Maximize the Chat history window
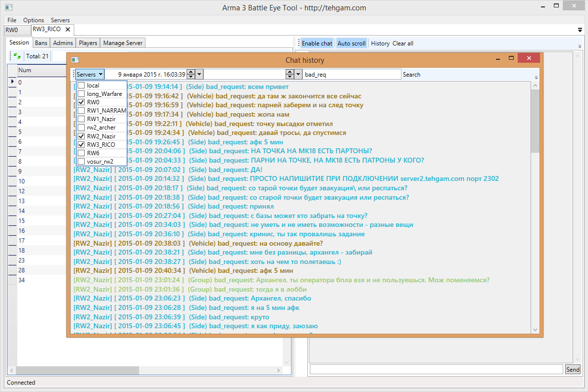 click(x=511, y=58)
